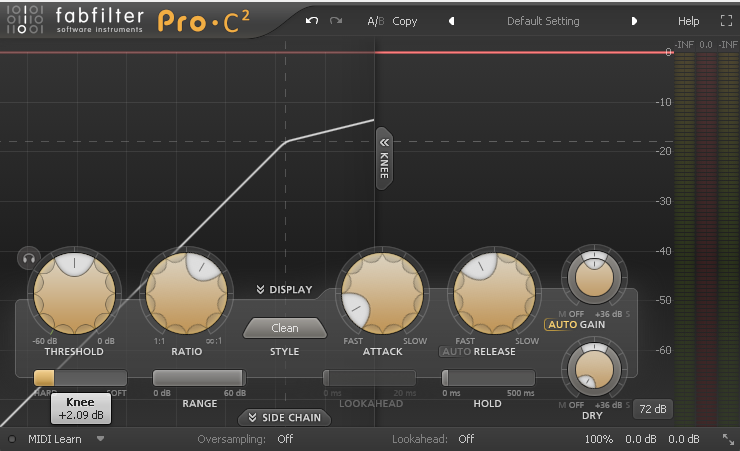Expand the Side Chain section
Screen dimensions: 740x451
285,417
